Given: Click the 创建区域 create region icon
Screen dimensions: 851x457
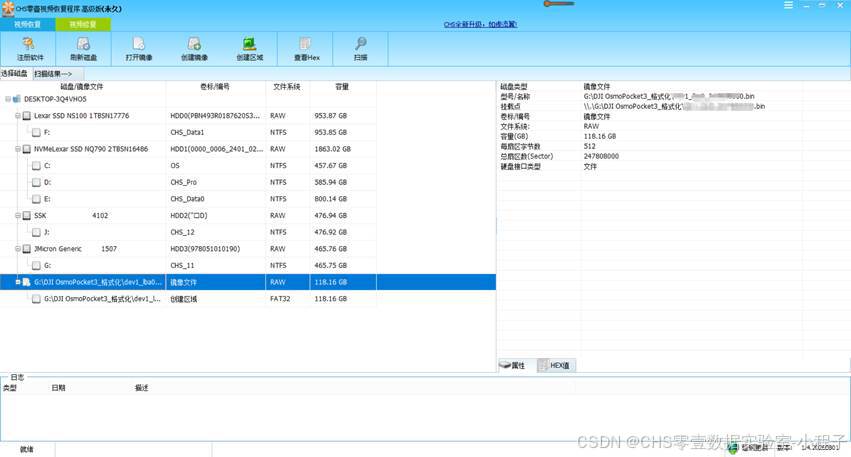Looking at the screenshot, I should [x=250, y=43].
